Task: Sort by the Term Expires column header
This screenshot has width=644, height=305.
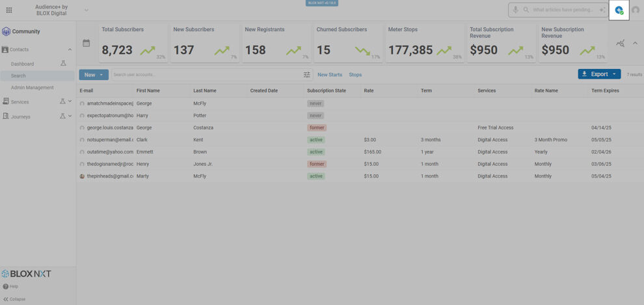Action: click(605, 91)
